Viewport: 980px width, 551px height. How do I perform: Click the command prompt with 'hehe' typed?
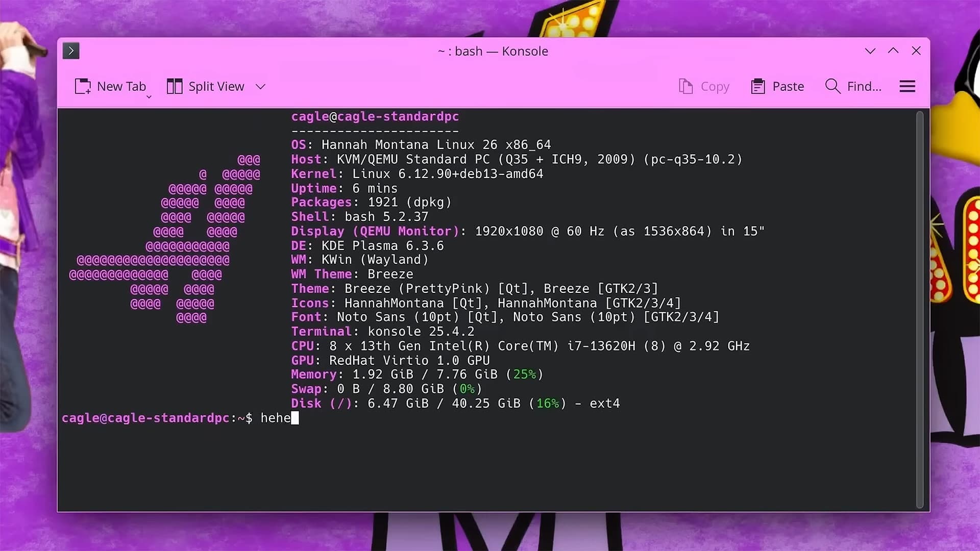coord(180,418)
